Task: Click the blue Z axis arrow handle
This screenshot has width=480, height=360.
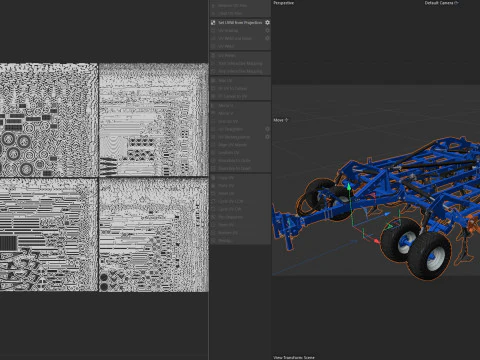Action: [387, 214]
